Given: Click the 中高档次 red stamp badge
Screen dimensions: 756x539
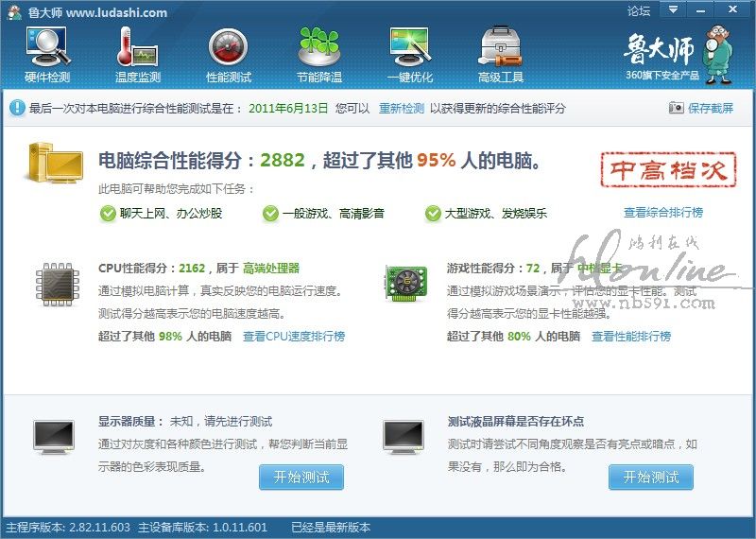Looking at the screenshot, I should point(669,169).
